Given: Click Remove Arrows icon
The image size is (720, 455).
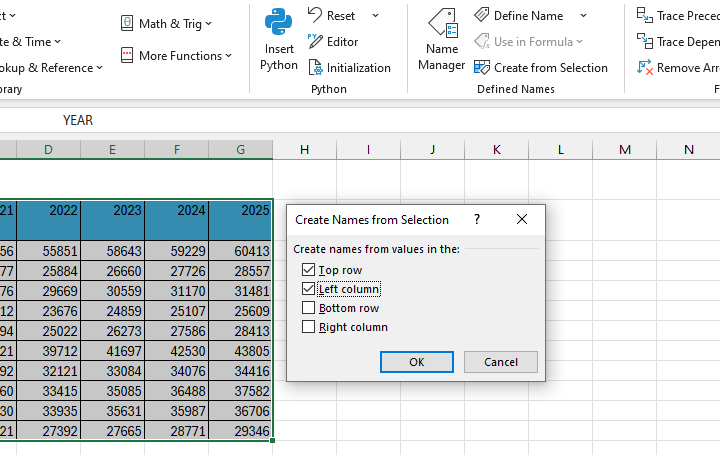Looking at the screenshot, I should pyautogui.click(x=645, y=67).
